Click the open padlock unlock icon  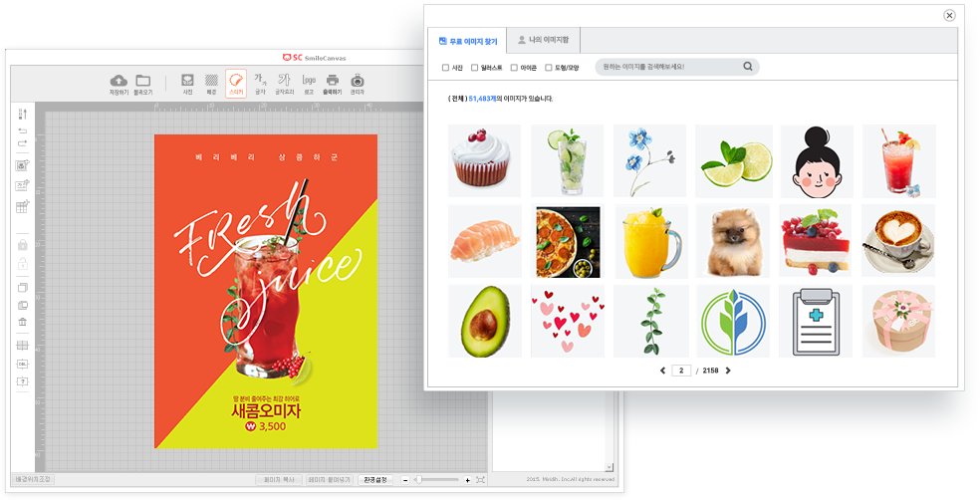coord(23,263)
